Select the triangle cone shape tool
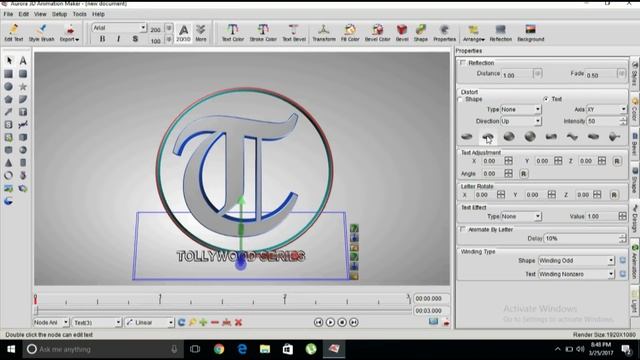640x360 pixels. pyautogui.click(x=9, y=162)
